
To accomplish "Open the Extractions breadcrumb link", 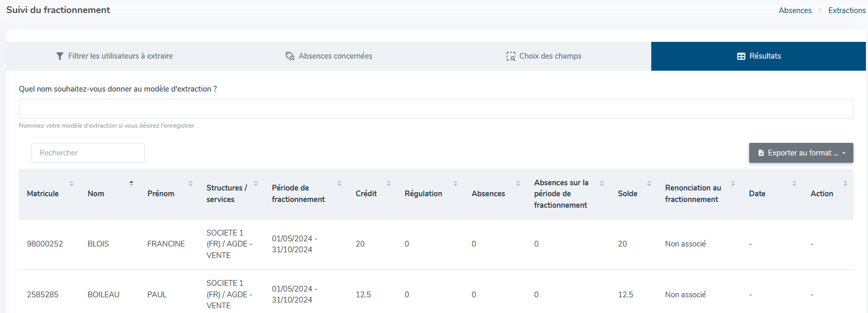I will 847,10.
